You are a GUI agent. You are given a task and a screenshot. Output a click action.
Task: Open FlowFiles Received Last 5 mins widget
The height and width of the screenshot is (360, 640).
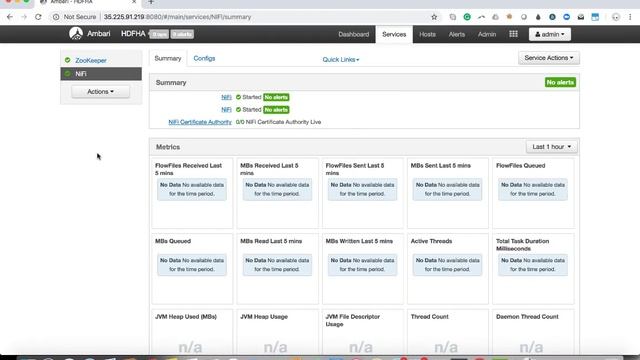[x=192, y=193]
